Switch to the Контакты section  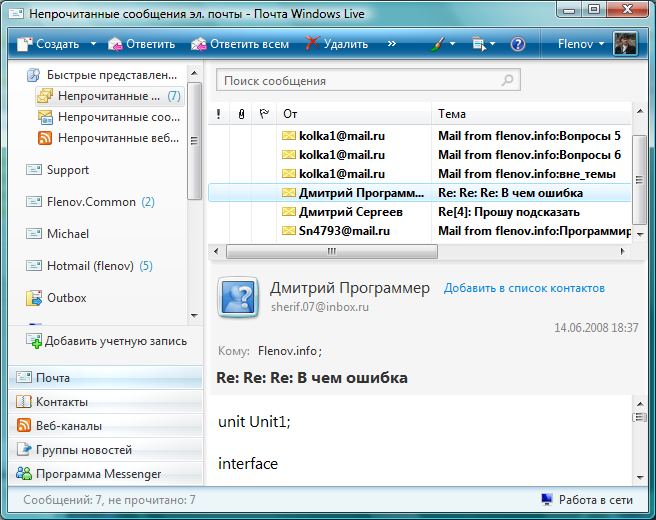pyautogui.click(x=105, y=402)
